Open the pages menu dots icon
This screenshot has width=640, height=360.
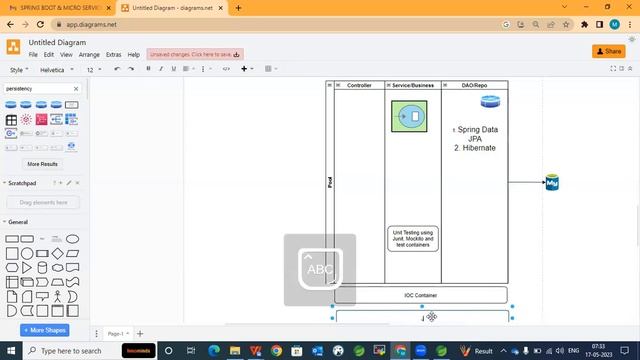(x=97, y=334)
